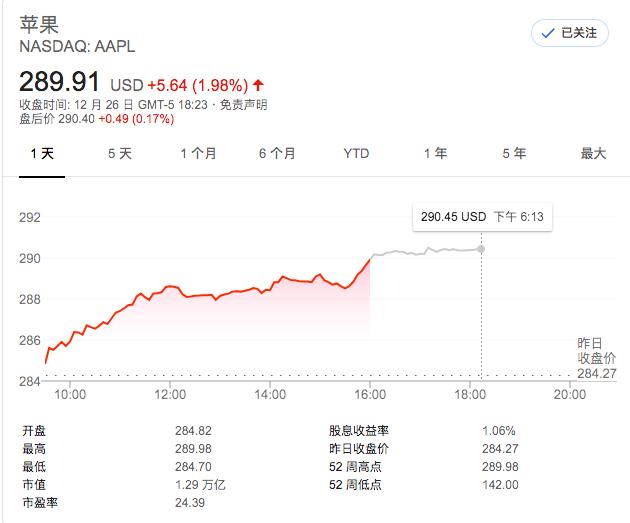View the 5 年 chart range

tap(514, 153)
